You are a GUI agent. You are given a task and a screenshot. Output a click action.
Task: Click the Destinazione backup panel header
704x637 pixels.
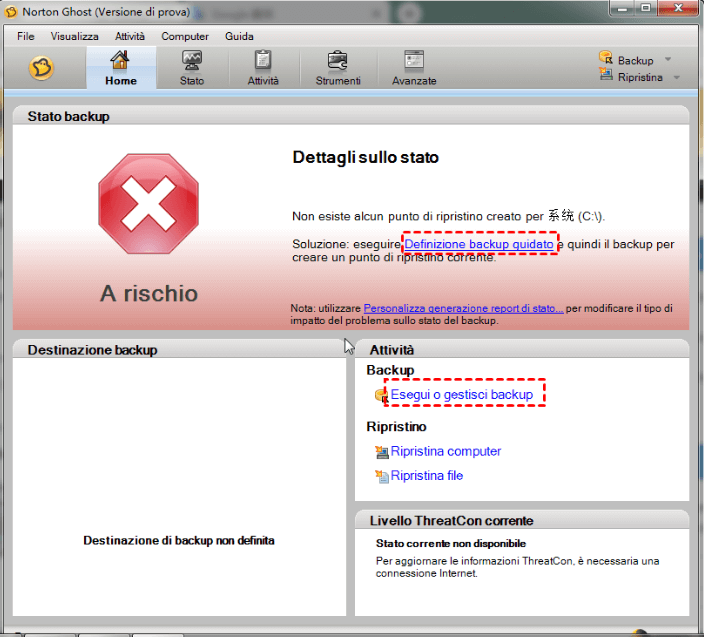[179, 349]
